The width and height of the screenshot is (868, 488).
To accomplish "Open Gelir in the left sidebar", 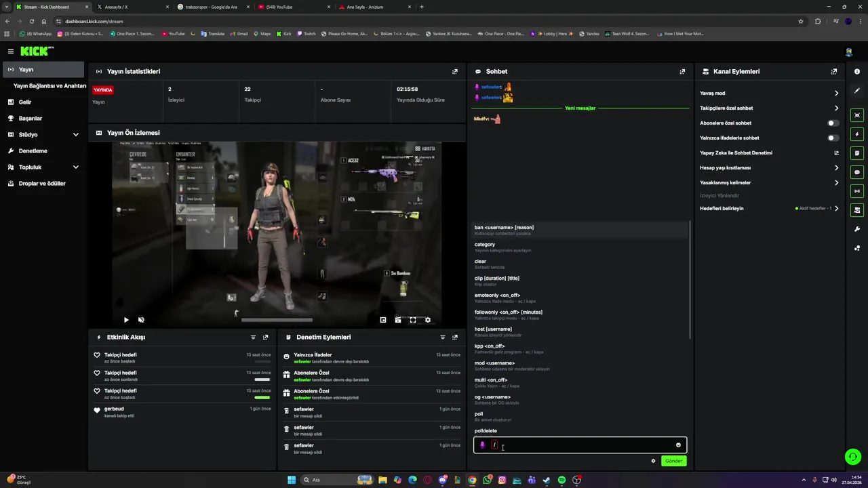I will tap(43, 102).
